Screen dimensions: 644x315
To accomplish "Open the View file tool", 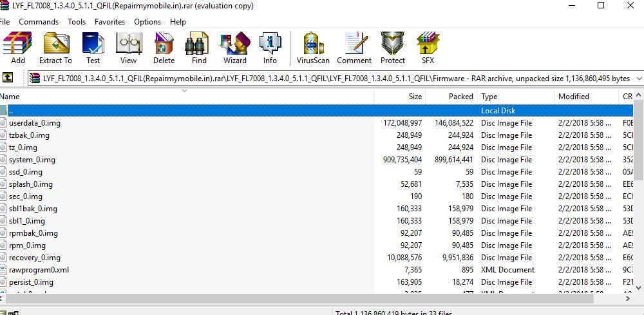I will click(128, 48).
